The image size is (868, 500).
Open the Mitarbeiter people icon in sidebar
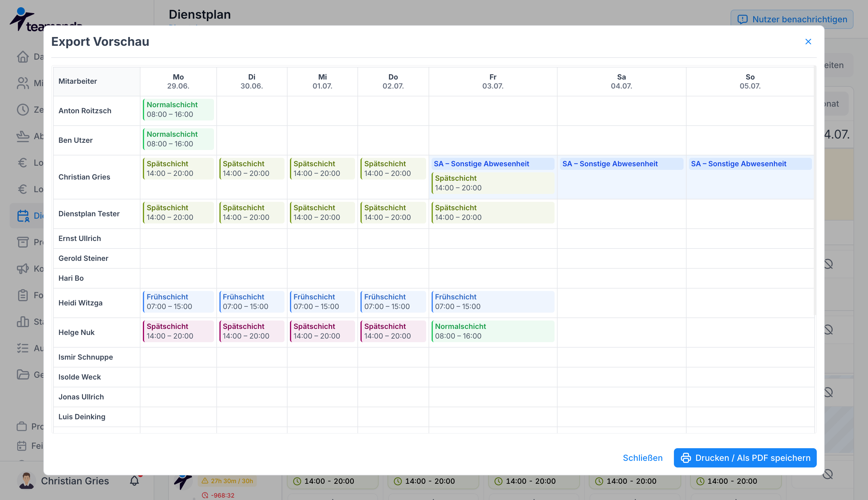pyautogui.click(x=23, y=83)
